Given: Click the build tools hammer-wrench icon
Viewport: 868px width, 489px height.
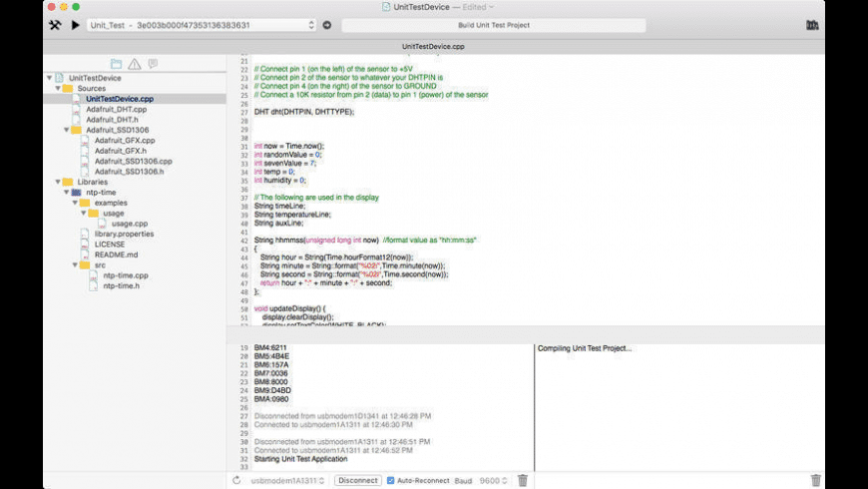Looking at the screenshot, I should pyautogui.click(x=55, y=25).
